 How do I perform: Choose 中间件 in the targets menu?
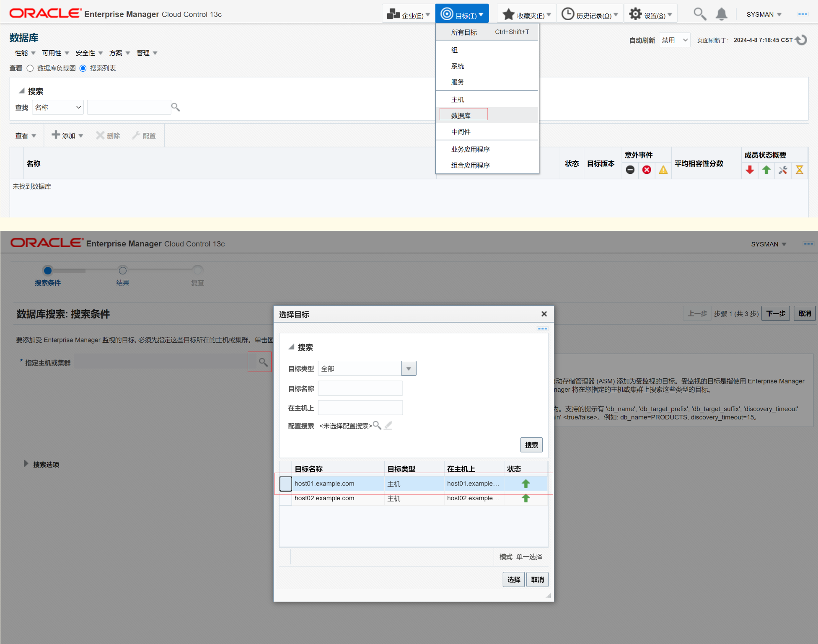tap(461, 132)
